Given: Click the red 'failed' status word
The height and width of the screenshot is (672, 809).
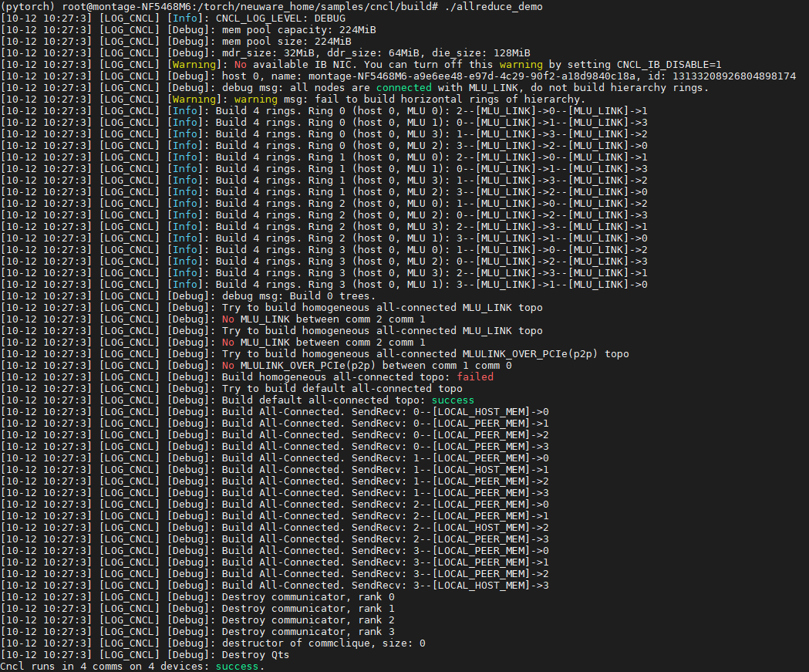Looking at the screenshot, I should coord(475,377).
